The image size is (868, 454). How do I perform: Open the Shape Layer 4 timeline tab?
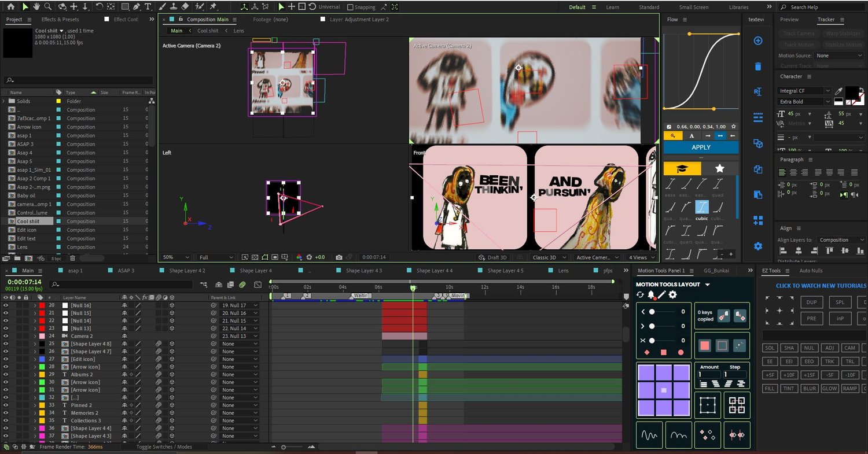255,271
